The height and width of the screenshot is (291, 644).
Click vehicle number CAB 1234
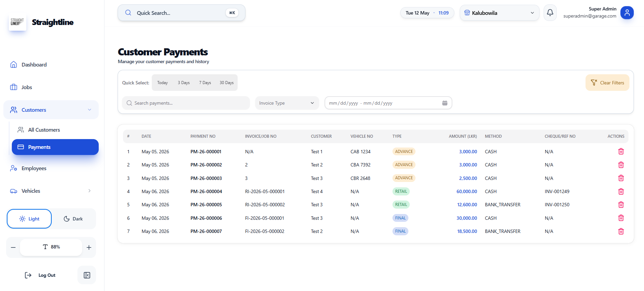pos(360,152)
